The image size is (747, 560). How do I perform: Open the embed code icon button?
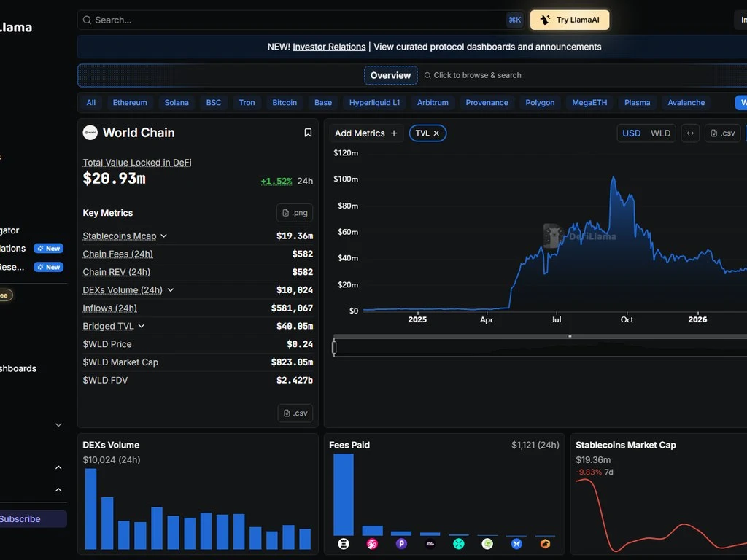(x=690, y=133)
